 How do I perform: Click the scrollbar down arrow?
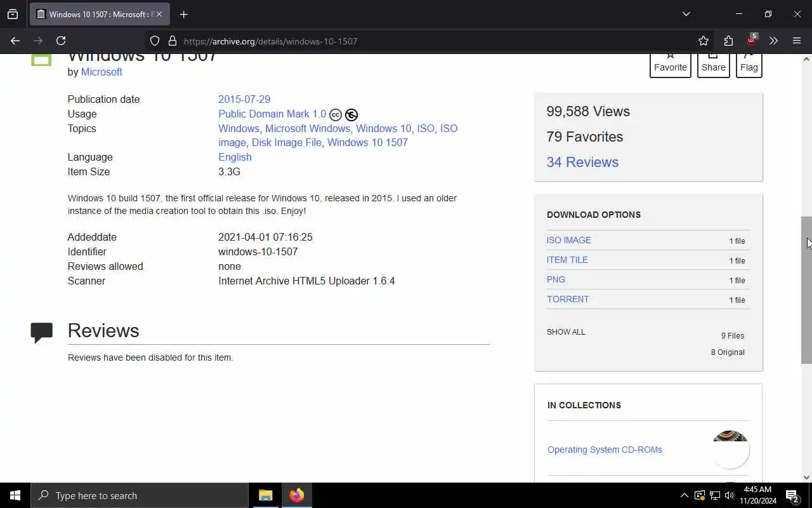click(x=806, y=478)
